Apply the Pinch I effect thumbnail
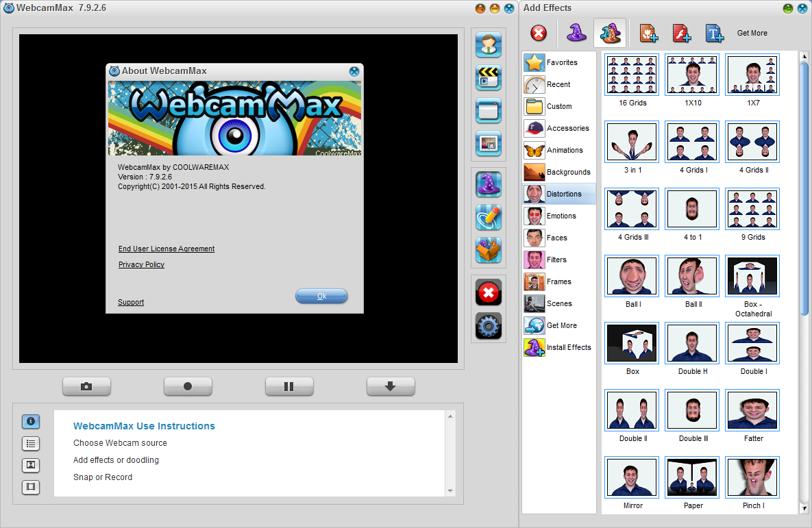This screenshot has width=812, height=528. (x=752, y=477)
